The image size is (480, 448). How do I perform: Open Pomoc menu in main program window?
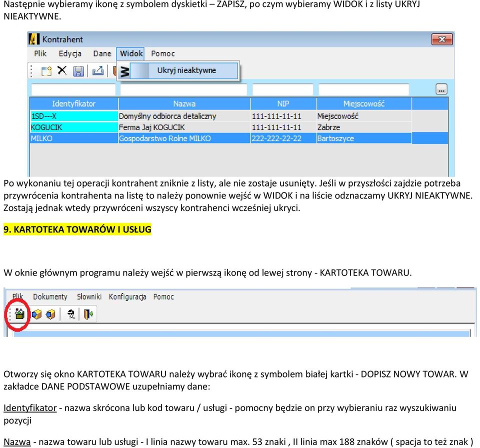[x=163, y=296]
